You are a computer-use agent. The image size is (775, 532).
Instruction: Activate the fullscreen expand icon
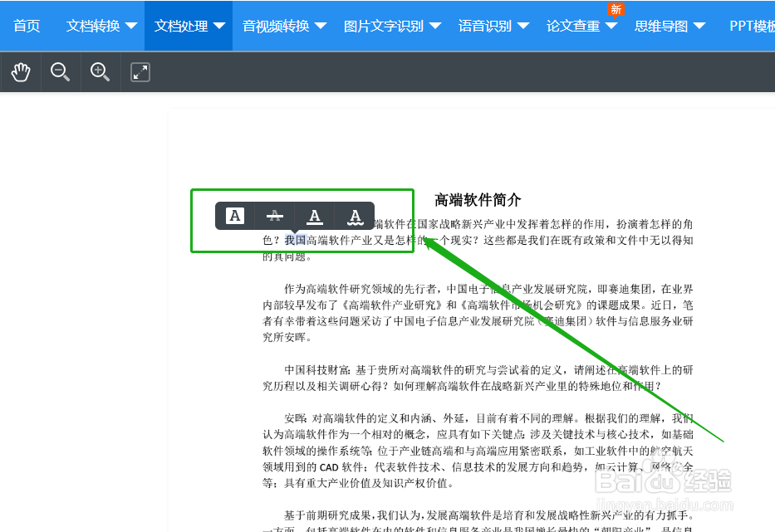tap(140, 72)
